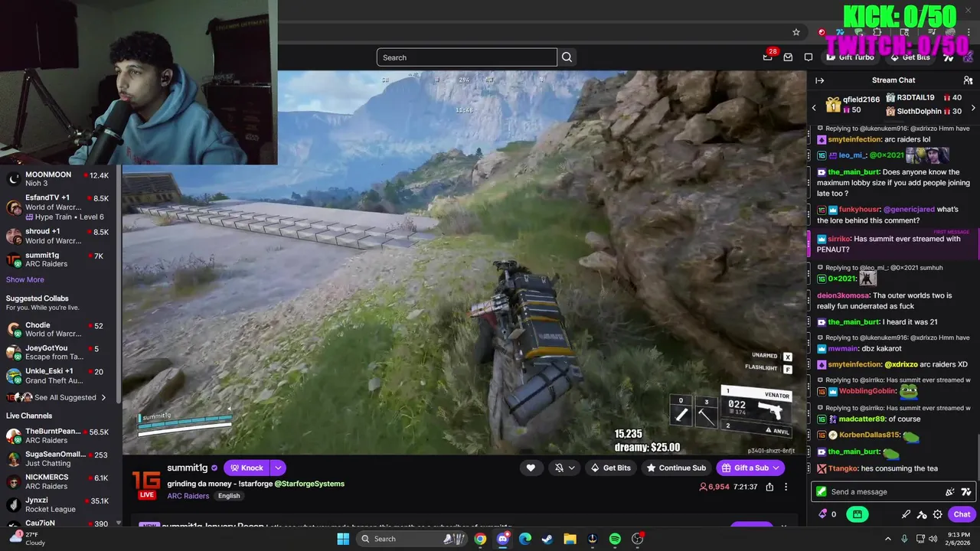Open EsfandTV channel in sidebar
The image size is (980, 551).
(x=59, y=207)
